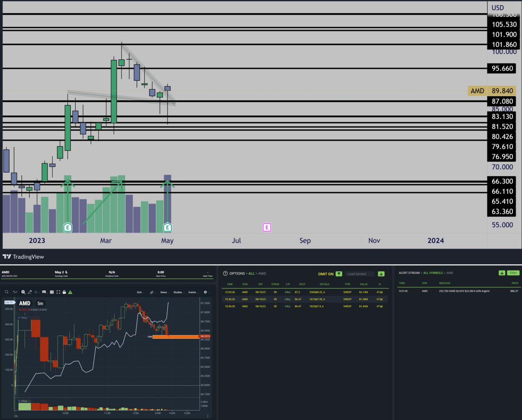Open the chart comment annotation tool
The image size is (522, 420).
click(45, 292)
